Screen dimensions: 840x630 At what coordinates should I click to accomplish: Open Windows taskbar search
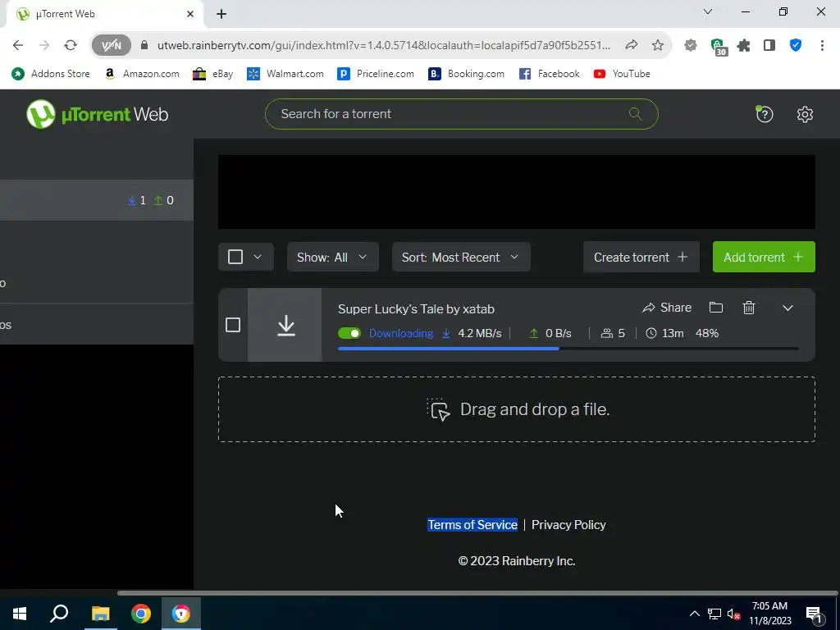point(59,614)
